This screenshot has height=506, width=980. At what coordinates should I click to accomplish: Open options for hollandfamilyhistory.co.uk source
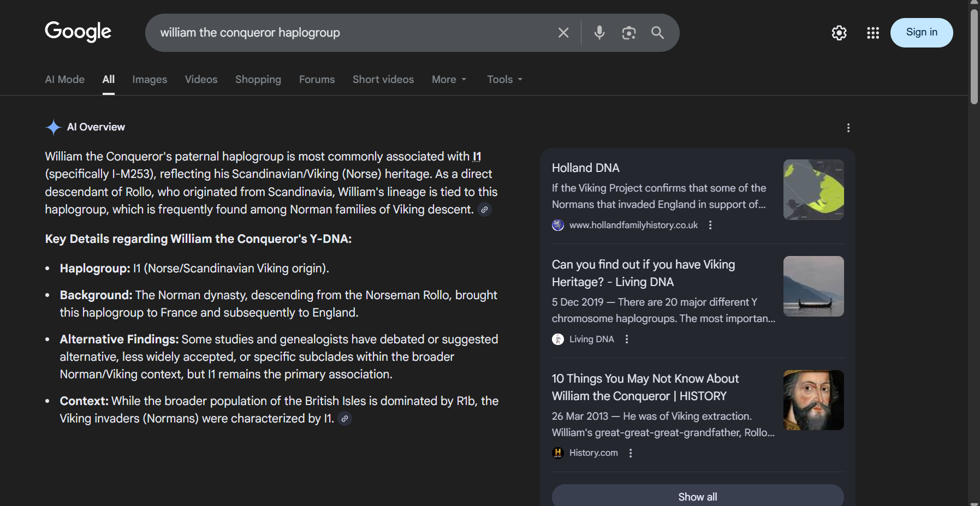pyautogui.click(x=710, y=225)
